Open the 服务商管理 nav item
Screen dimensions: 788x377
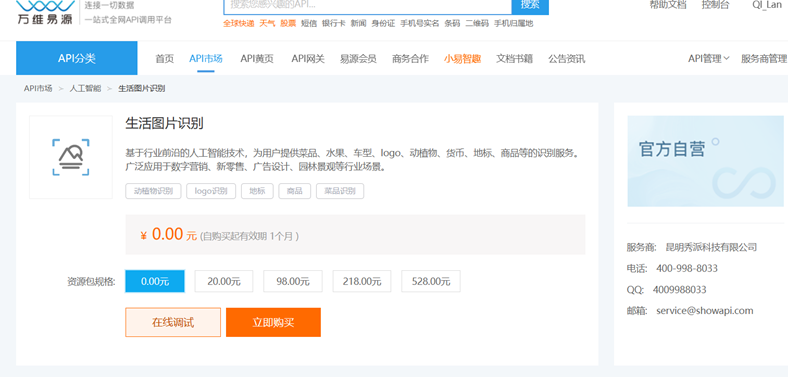point(764,59)
